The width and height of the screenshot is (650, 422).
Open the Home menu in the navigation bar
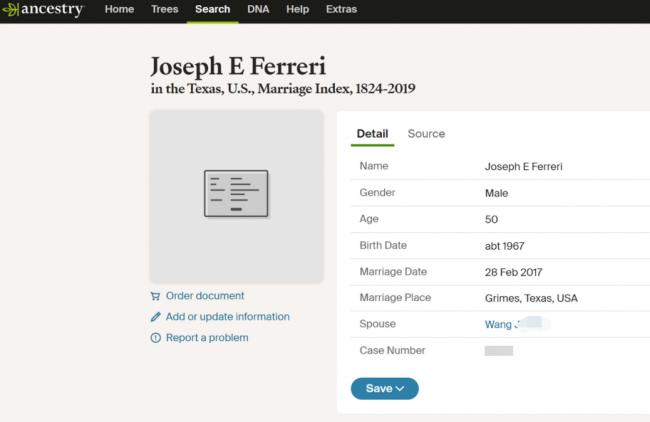119,9
